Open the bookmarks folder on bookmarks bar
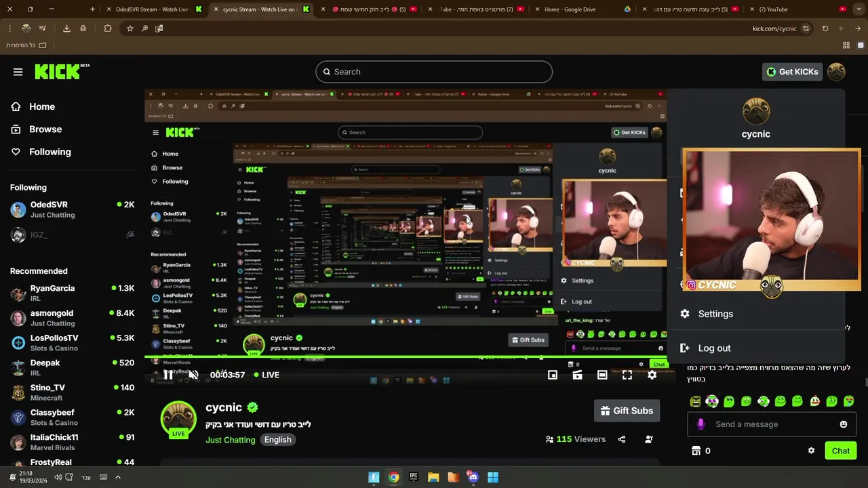This screenshot has width=868, height=488. pos(26,45)
